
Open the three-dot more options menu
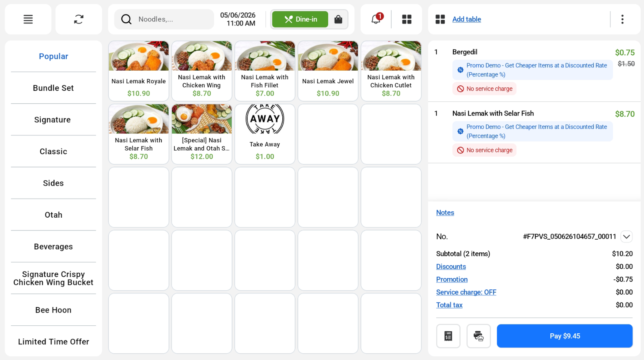[622, 19]
